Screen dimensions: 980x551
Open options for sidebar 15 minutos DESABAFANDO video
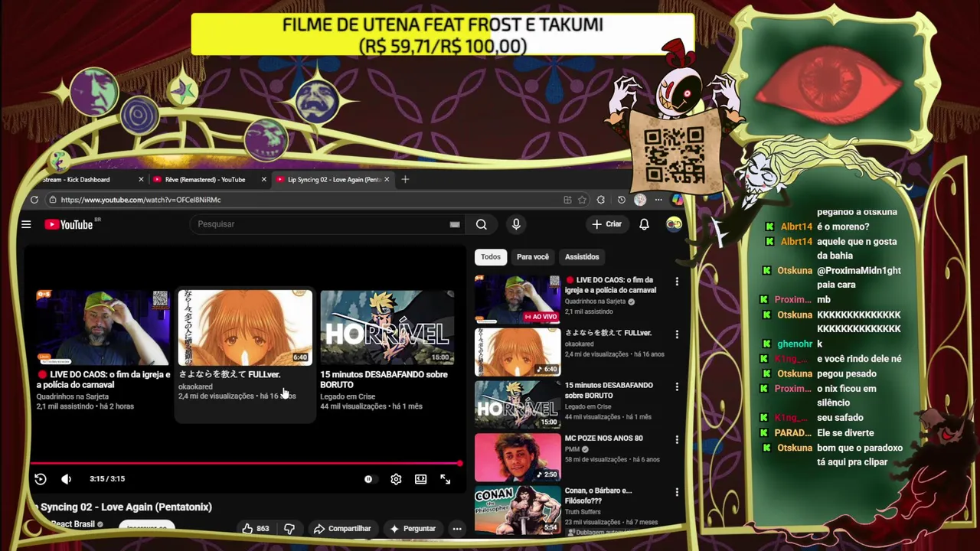[x=677, y=386]
